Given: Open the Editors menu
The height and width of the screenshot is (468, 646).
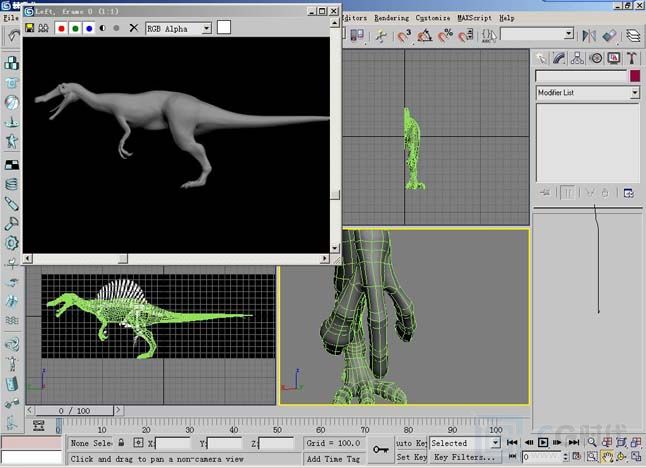Looking at the screenshot, I should [x=354, y=18].
